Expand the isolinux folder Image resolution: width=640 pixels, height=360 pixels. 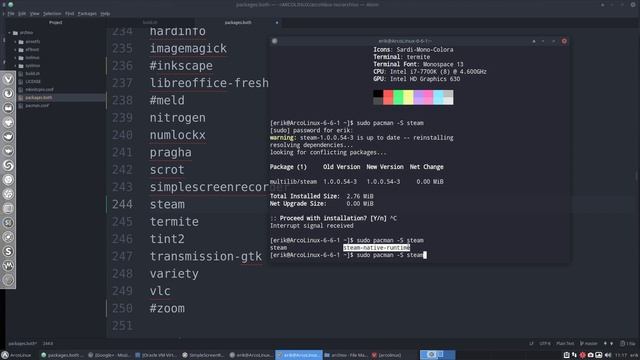coord(16,58)
